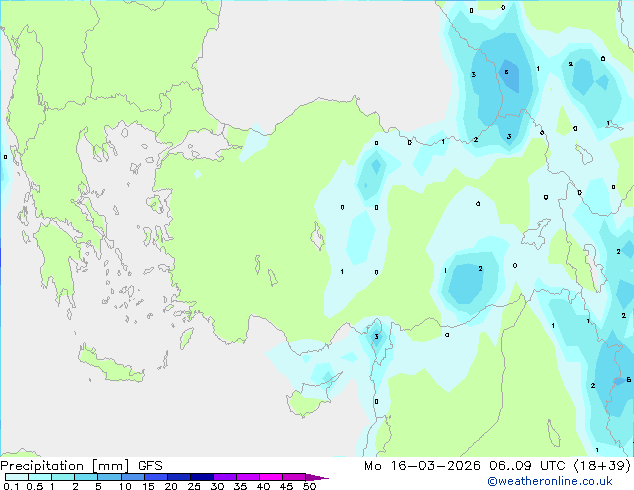The image size is (634, 490).
Task: Click the weatheronline.co.uk copyright link
Action: (x=550, y=481)
